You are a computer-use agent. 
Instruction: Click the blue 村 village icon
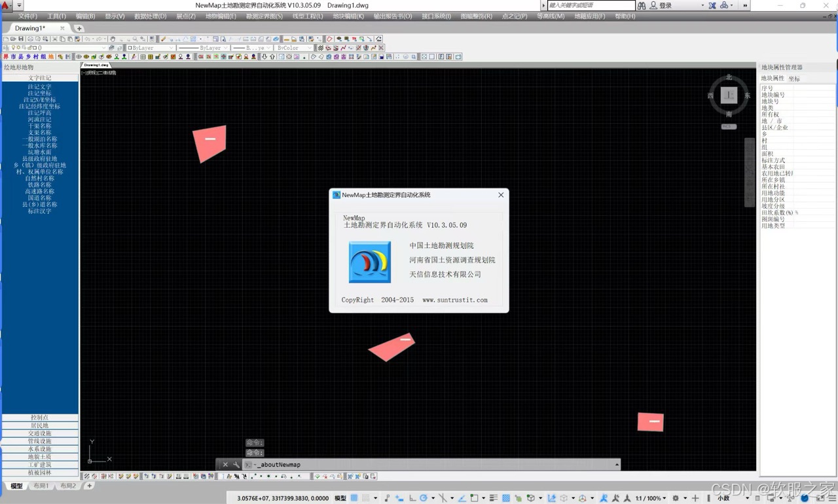point(35,57)
